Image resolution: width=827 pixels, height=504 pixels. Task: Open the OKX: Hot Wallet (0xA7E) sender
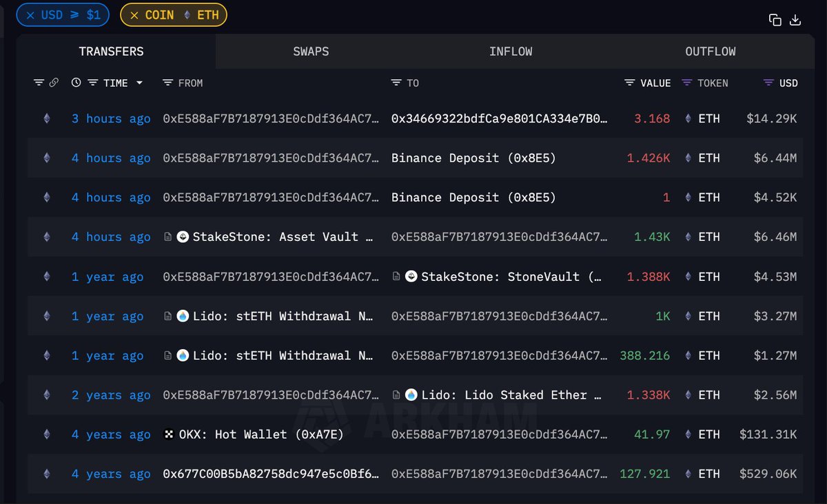261,434
